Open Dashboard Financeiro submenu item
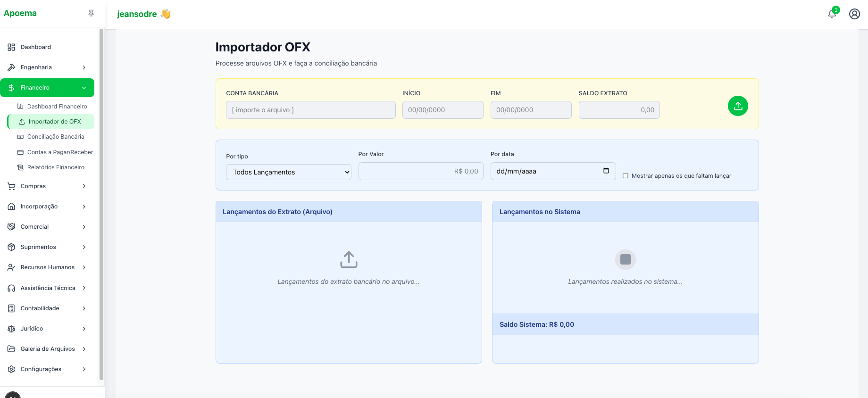The image size is (868, 398). point(57,107)
